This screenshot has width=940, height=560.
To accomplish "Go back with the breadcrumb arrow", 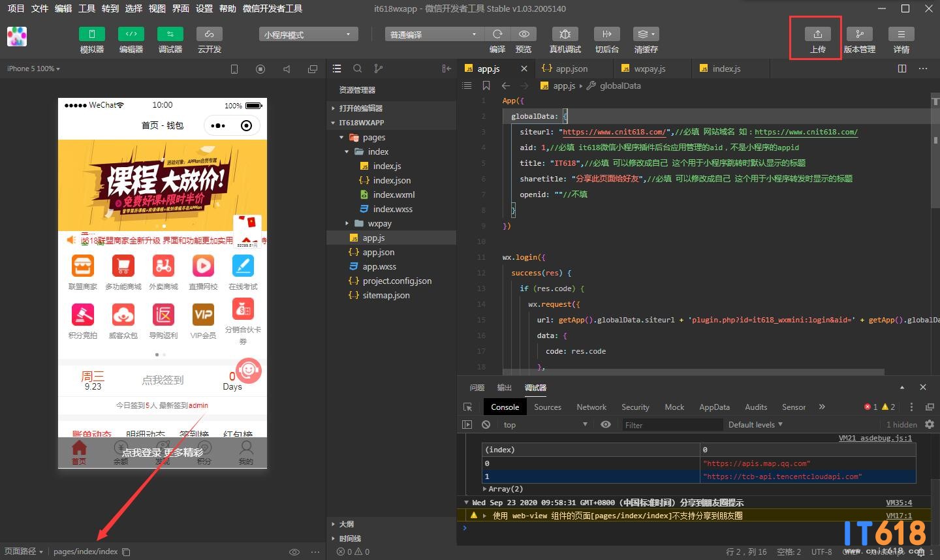I will tap(506, 86).
